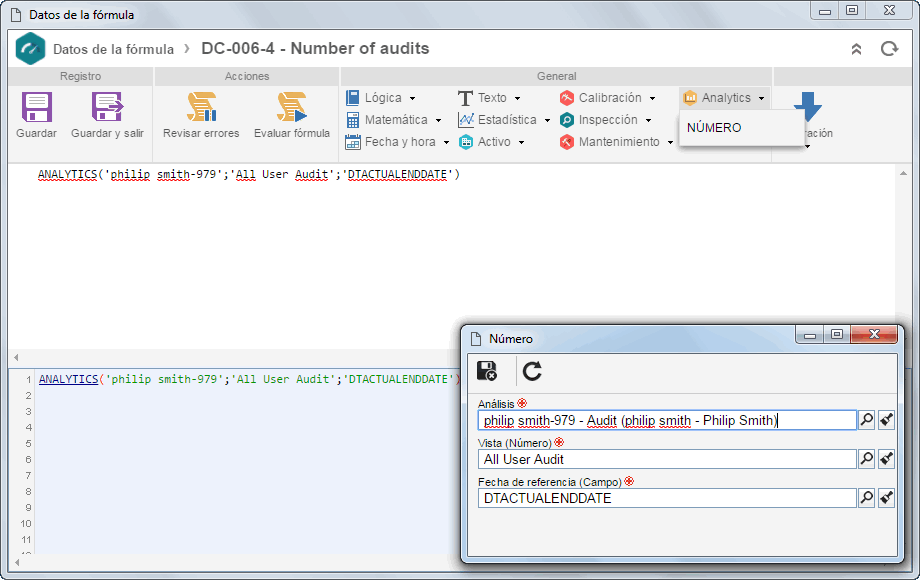Expand the Lógica dropdown arrow

[412, 99]
